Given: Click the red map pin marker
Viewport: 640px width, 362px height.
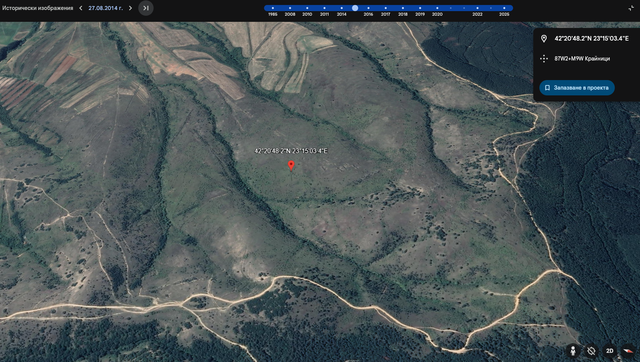Looking at the screenshot, I should tap(291, 165).
